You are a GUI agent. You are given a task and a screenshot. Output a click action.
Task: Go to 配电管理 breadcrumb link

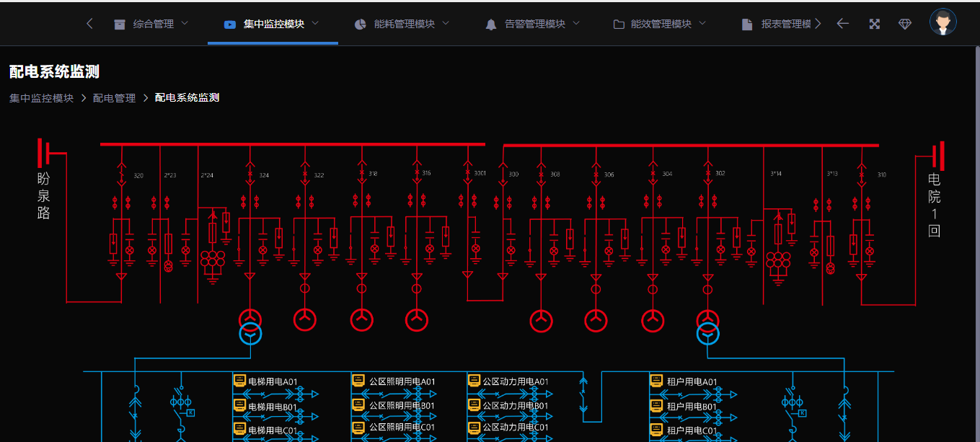click(x=114, y=98)
